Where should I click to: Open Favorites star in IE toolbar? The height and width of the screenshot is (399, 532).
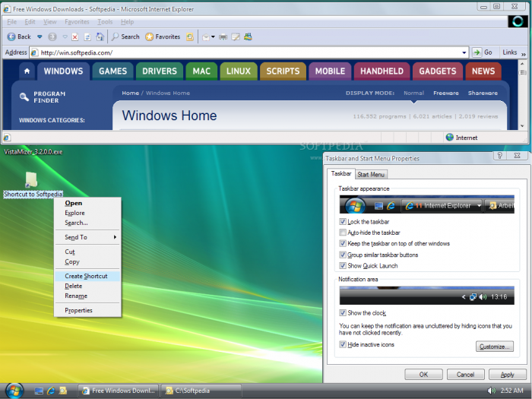[x=163, y=36]
